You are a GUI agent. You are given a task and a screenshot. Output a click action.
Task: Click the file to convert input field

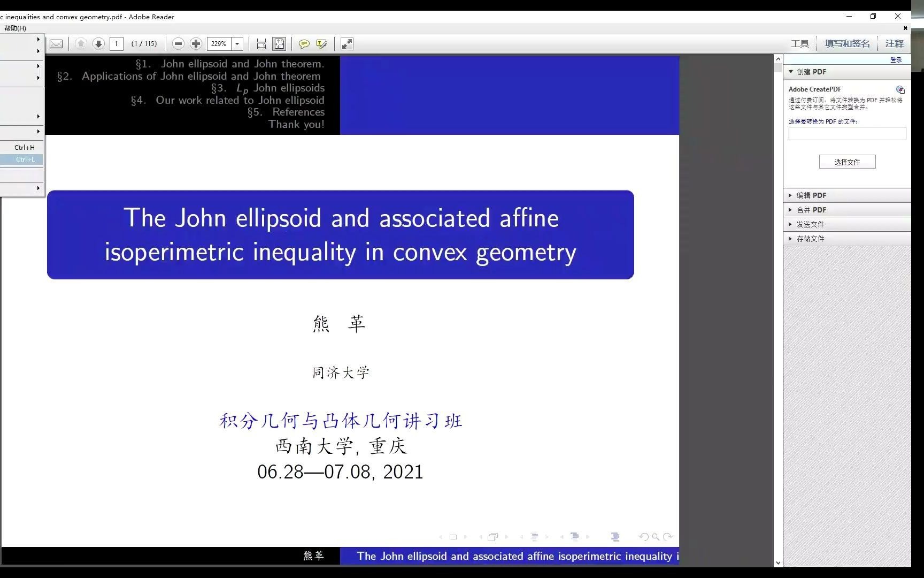[x=847, y=133]
